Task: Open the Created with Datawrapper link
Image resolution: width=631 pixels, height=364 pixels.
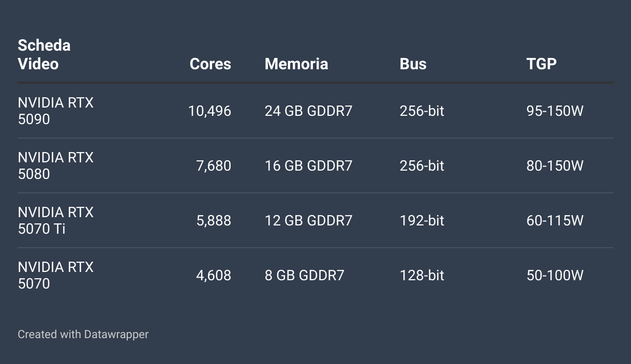Action: [83, 335]
